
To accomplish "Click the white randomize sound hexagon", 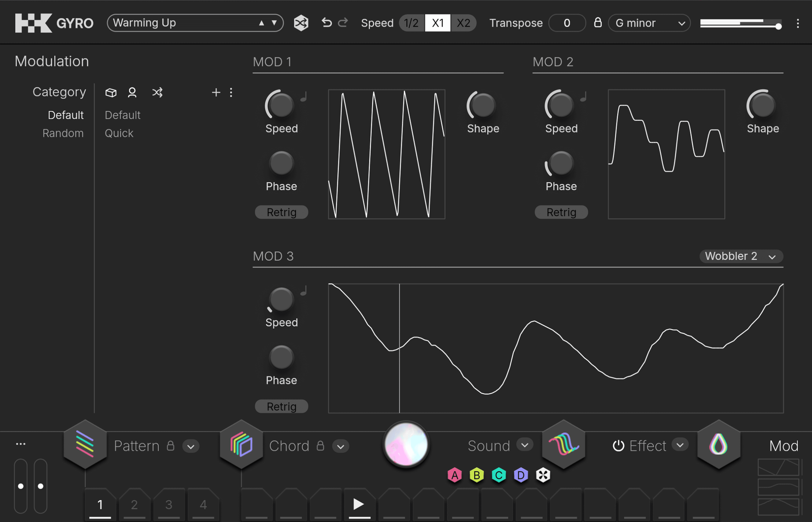I will [543, 475].
